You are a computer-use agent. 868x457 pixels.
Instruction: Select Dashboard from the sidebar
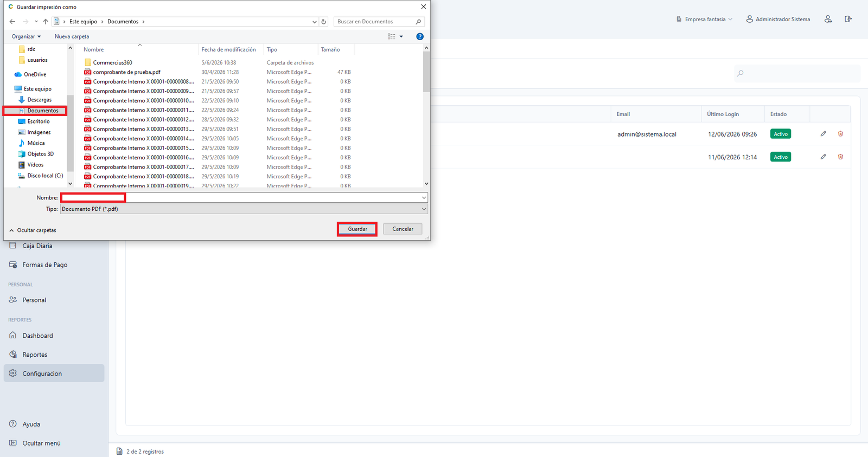(x=37, y=336)
